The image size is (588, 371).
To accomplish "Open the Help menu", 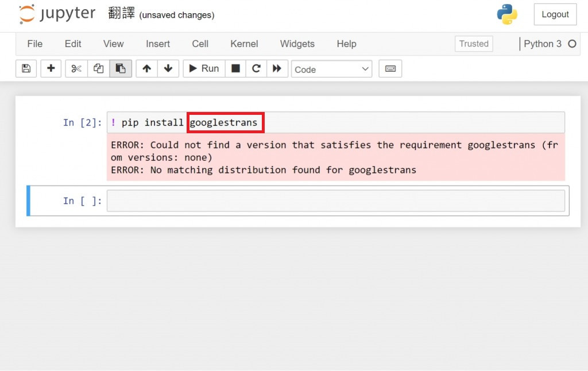I will [x=346, y=44].
